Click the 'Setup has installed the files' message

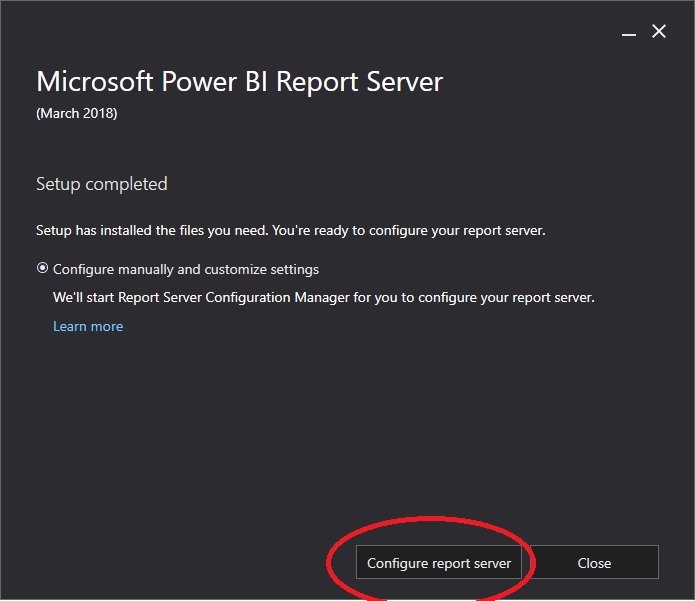[x=291, y=230]
